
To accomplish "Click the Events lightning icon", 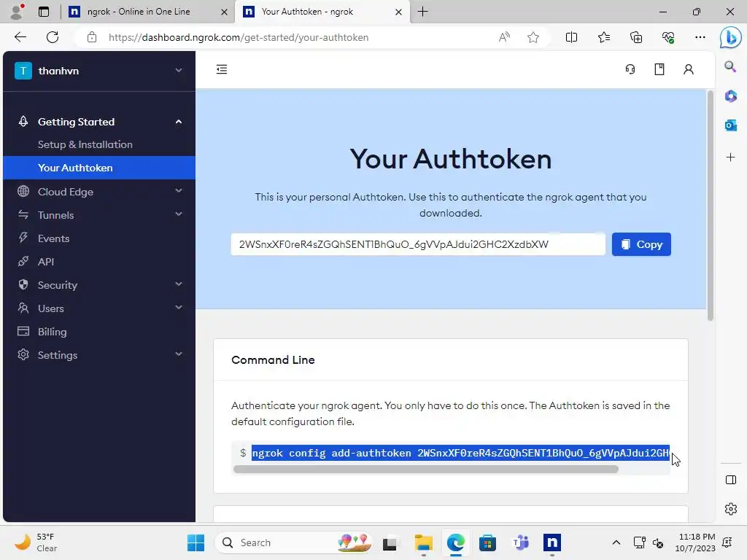I will coord(23,238).
